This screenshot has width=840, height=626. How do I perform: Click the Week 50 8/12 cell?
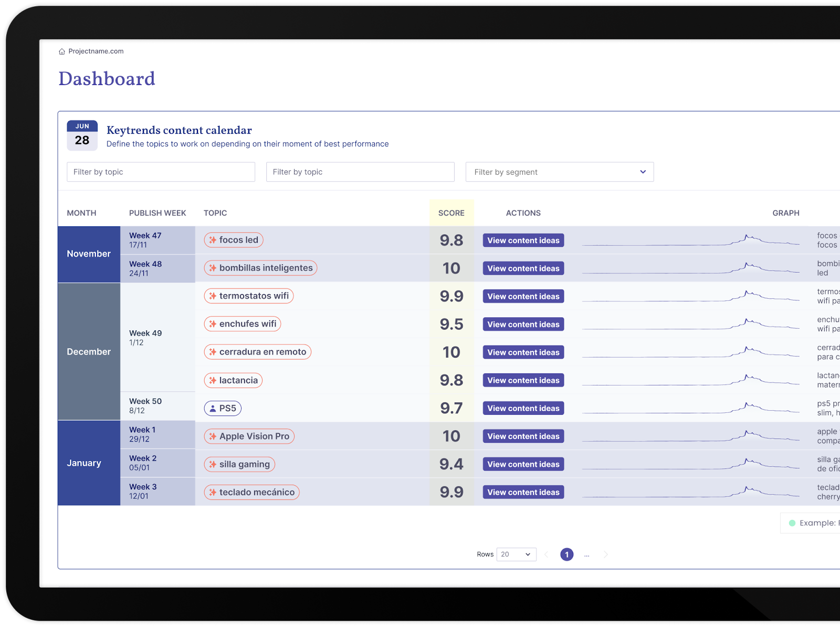(157, 406)
